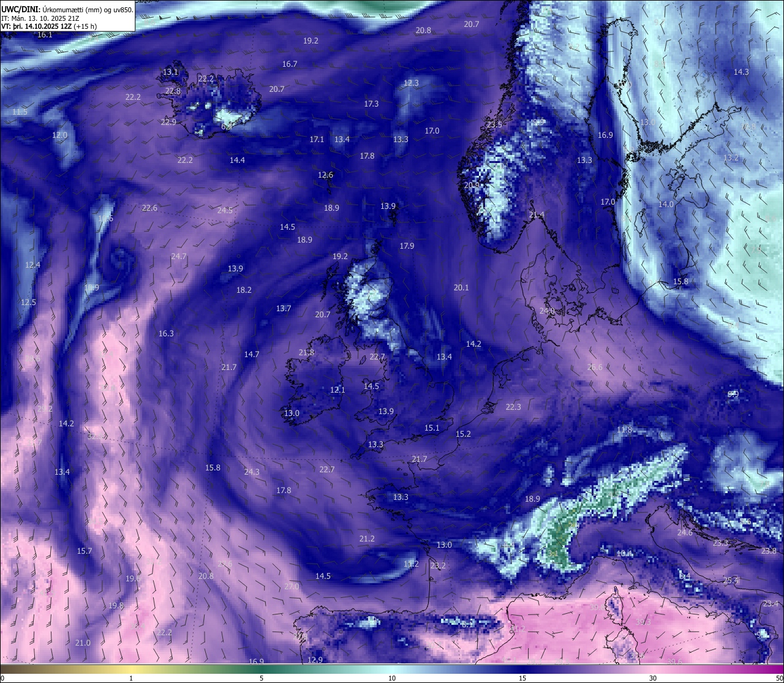Click the 23.4 value at the map edge

pyautogui.click(x=771, y=604)
